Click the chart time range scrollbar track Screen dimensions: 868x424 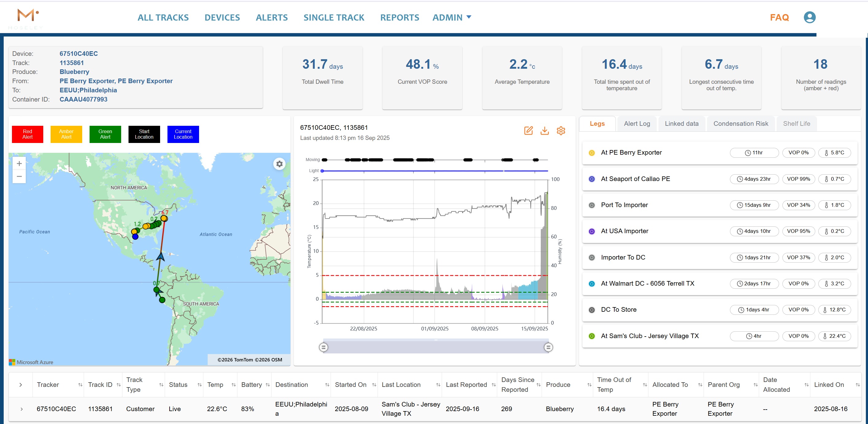(x=436, y=347)
